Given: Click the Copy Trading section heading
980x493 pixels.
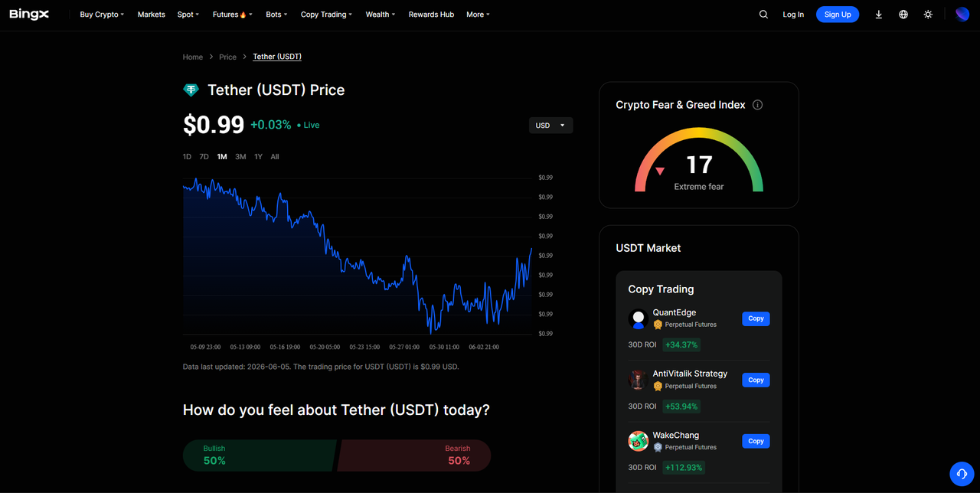Looking at the screenshot, I should click(661, 289).
